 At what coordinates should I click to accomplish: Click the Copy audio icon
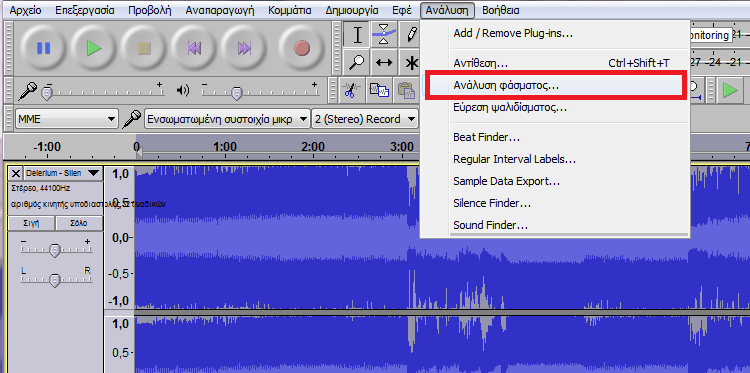379,90
